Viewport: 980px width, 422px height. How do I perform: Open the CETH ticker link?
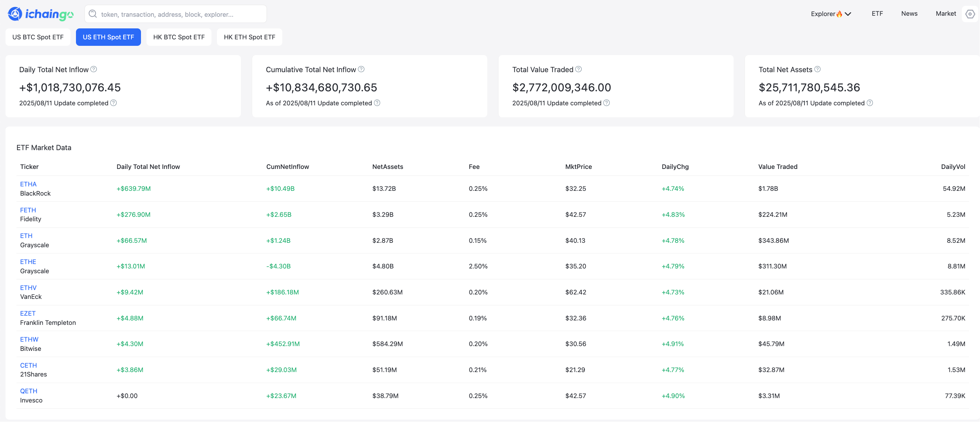tap(28, 365)
